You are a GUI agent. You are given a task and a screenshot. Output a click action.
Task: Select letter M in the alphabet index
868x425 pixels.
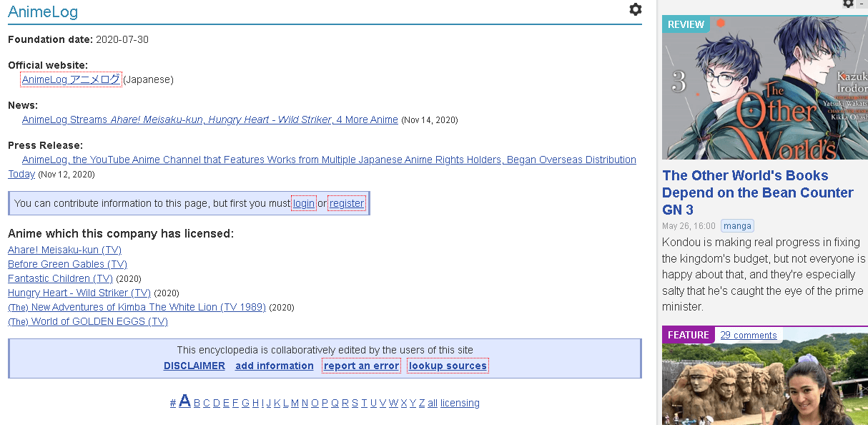pos(295,403)
